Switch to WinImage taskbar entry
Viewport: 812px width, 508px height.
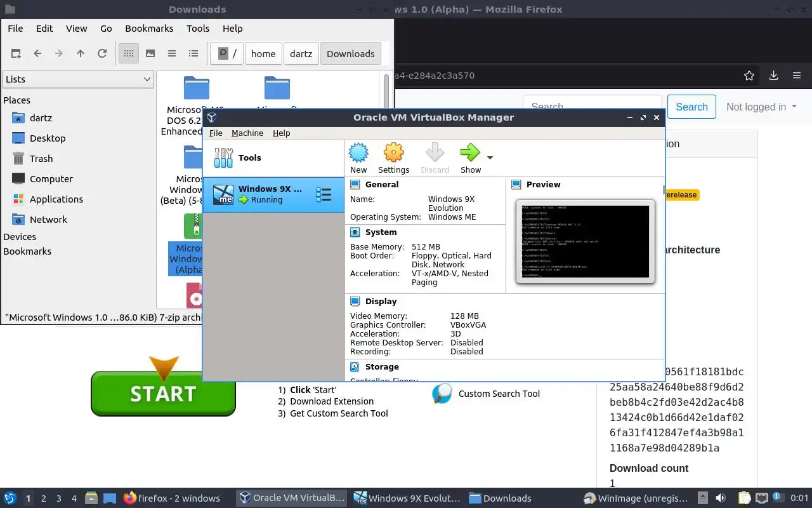638,498
